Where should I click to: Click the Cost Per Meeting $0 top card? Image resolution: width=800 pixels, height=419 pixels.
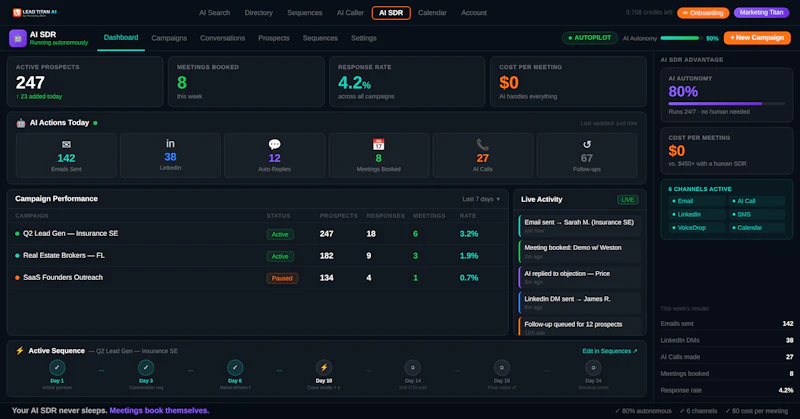568,82
